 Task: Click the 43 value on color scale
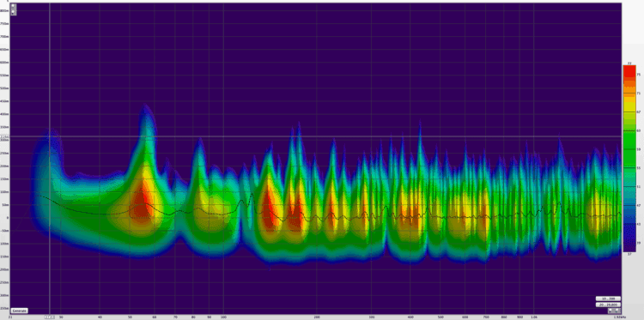(639, 224)
